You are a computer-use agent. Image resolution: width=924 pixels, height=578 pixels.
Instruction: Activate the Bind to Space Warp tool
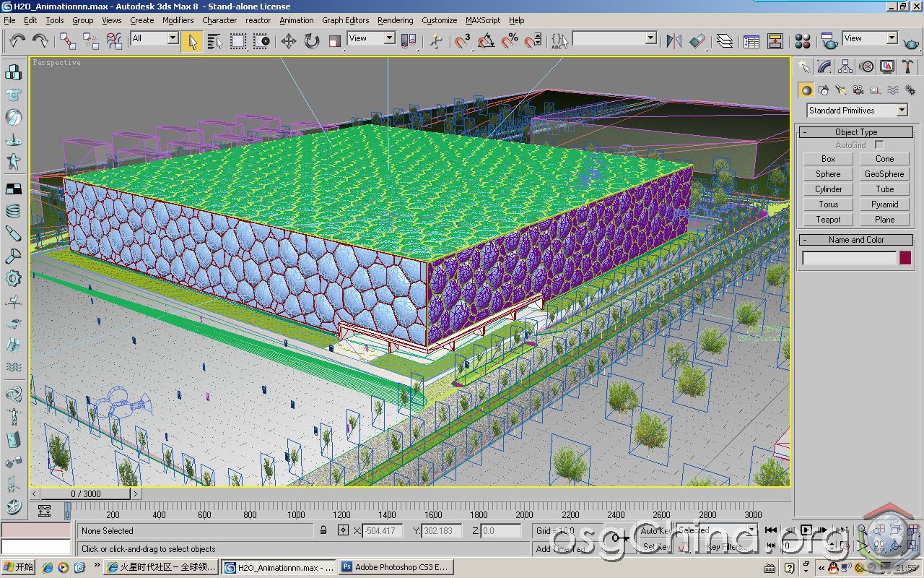point(115,41)
